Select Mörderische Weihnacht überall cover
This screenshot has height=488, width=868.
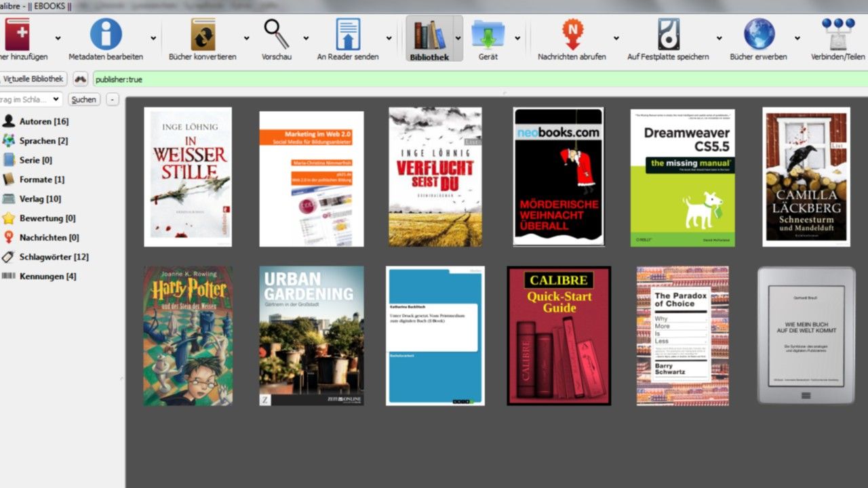click(559, 177)
